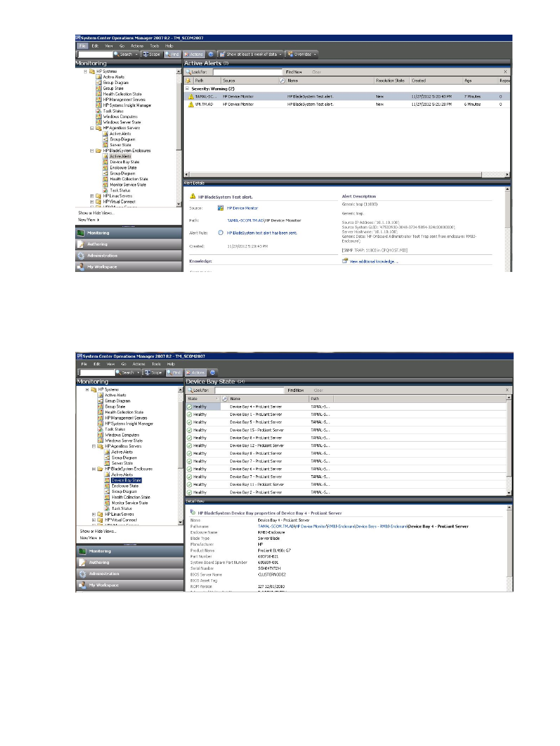Click the Alert Rule circle icon beside the test alert link
Image resolution: width=560 pixels, height=746 pixels.
221,233
